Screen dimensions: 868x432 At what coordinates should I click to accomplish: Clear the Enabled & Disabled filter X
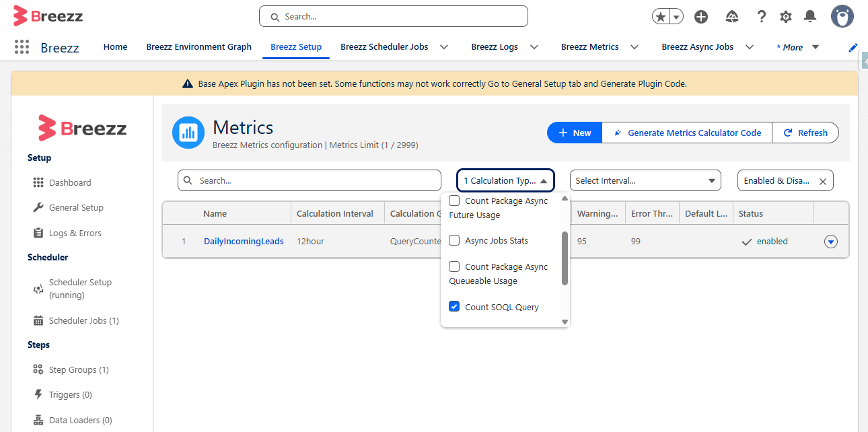tap(823, 181)
